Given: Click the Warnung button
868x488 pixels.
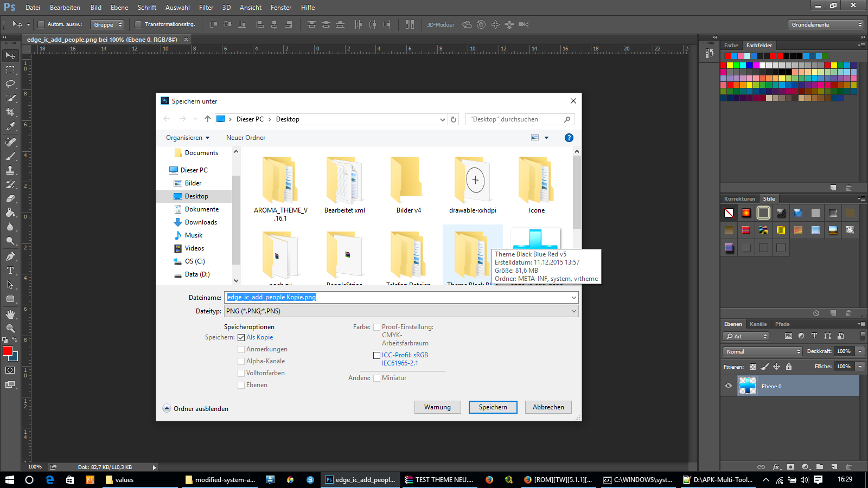Looking at the screenshot, I should pyautogui.click(x=438, y=407).
